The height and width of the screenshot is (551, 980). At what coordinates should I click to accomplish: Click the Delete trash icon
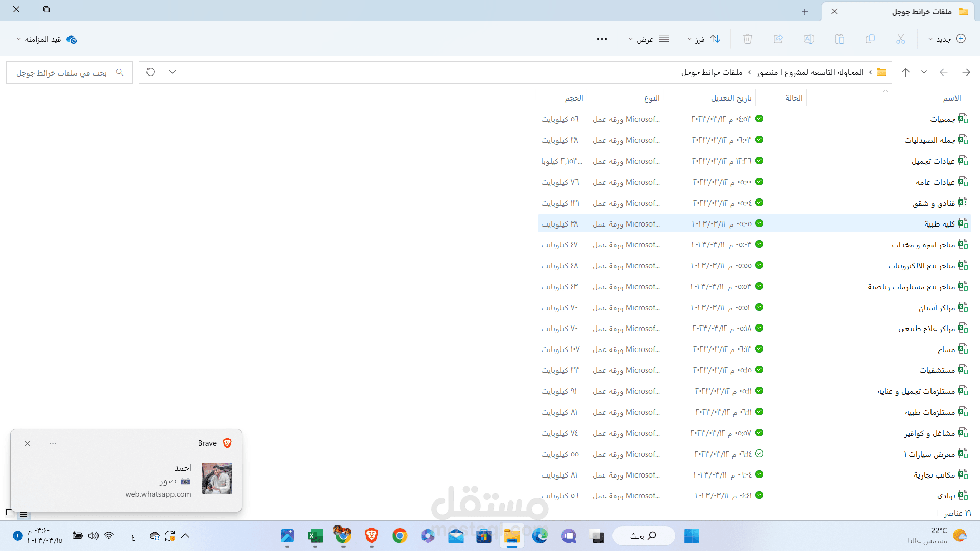point(748,39)
